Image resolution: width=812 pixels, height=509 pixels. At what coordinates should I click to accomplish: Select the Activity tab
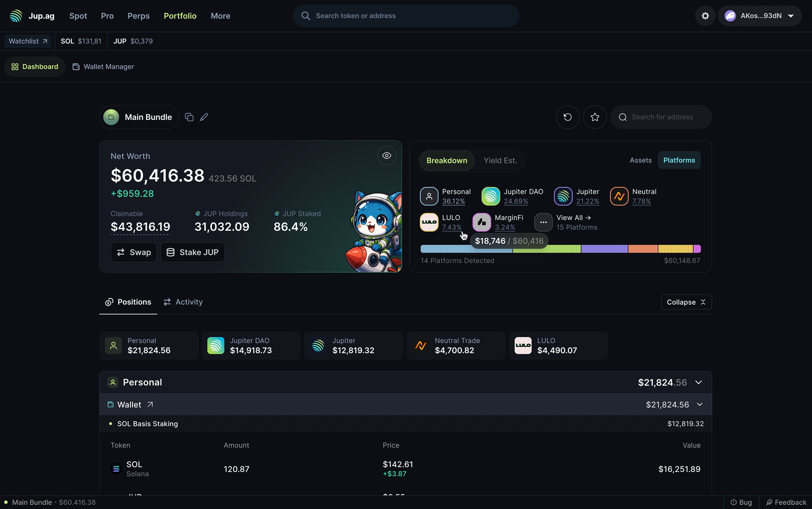(x=183, y=302)
